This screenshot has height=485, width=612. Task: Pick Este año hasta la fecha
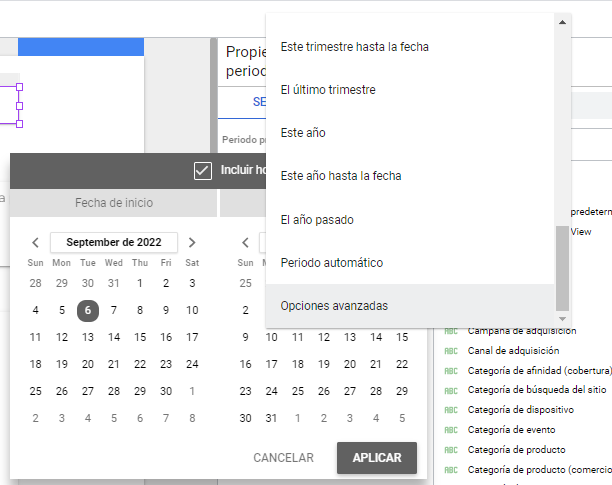coord(341,176)
